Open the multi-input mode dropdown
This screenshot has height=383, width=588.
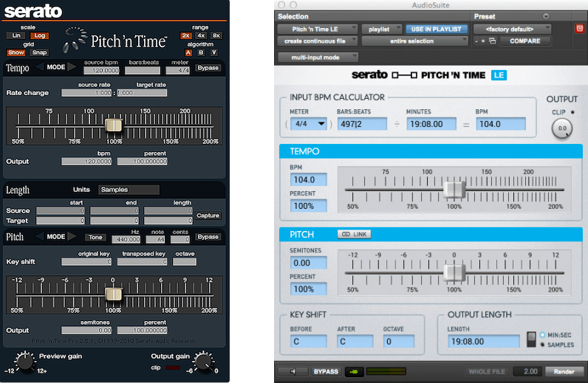pyautogui.click(x=318, y=58)
